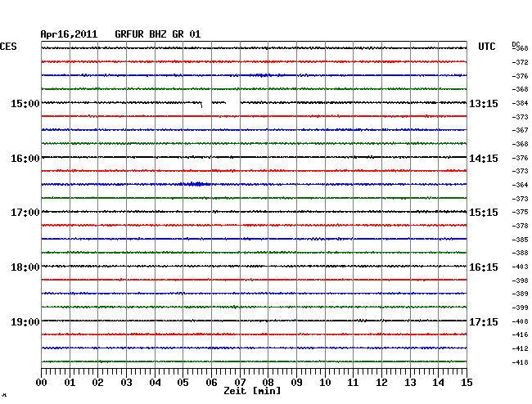This screenshot has height=404, width=532.
Task: Select minute label "05" on time axis
Action: (x=183, y=383)
